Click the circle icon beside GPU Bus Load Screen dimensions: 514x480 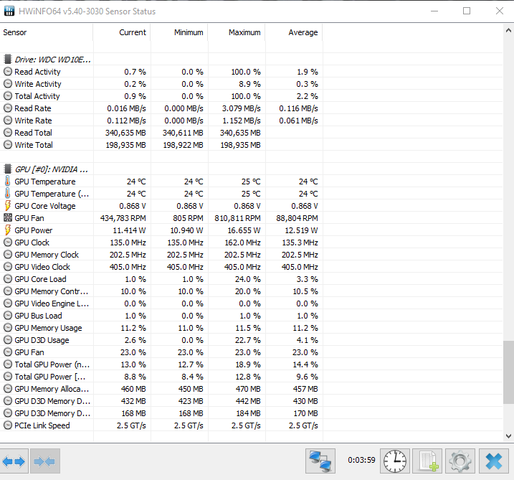click(7, 316)
